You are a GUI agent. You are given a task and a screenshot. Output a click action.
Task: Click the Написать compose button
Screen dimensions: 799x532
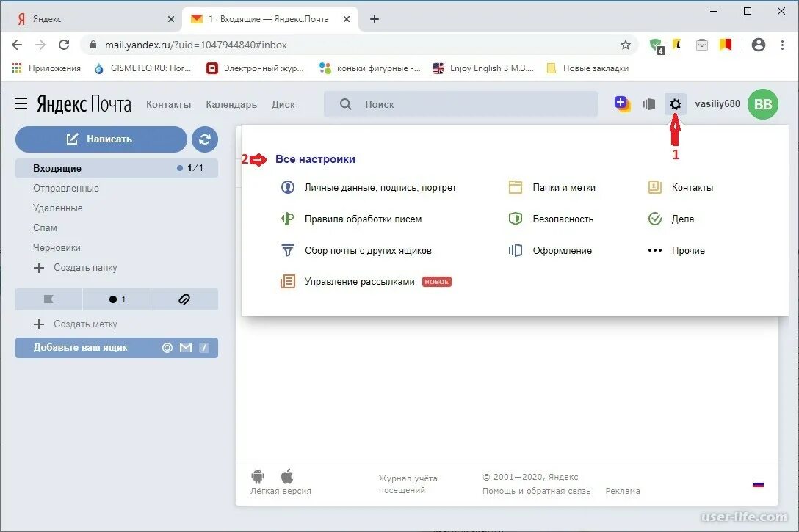(101, 139)
